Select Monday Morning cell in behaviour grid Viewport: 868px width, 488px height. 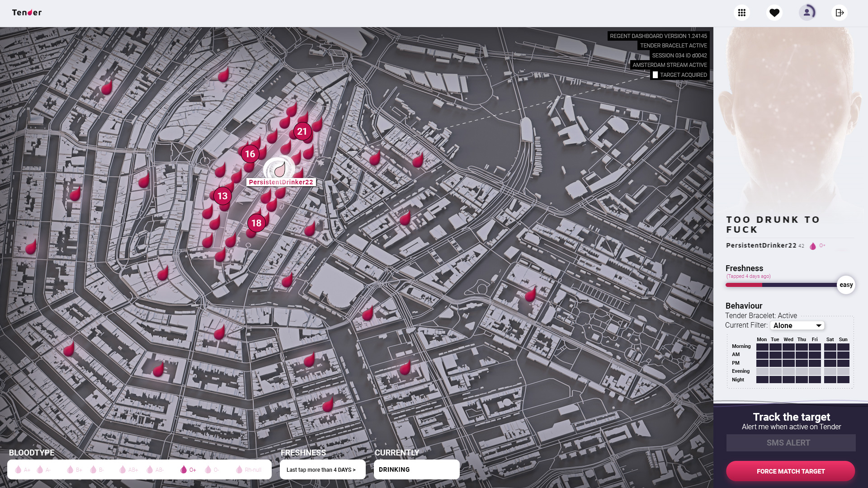[762, 347]
